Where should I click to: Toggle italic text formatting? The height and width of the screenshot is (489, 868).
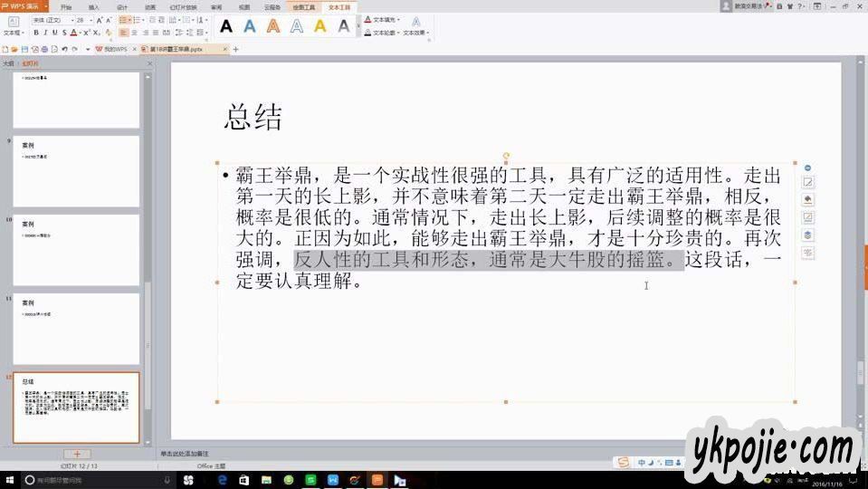pos(45,33)
